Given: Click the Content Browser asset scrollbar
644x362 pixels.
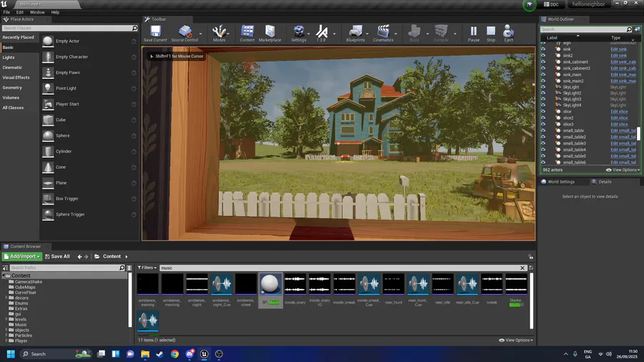Looking at the screenshot, I should (532, 301).
